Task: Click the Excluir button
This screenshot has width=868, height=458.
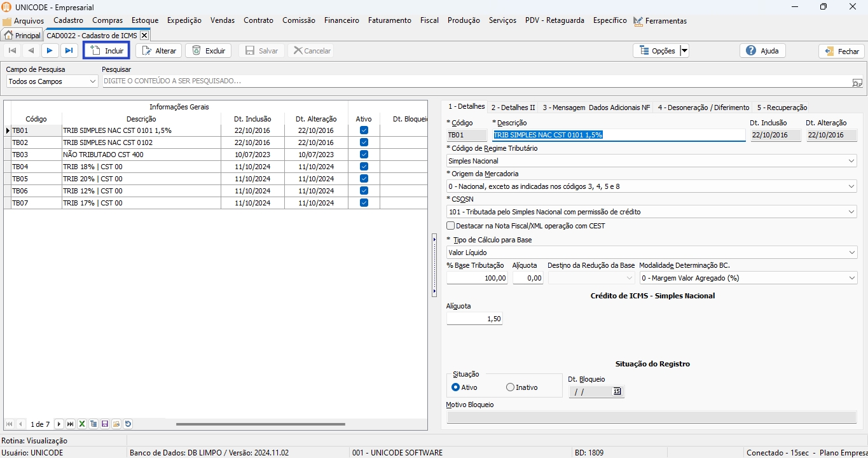Action: point(208,51)
